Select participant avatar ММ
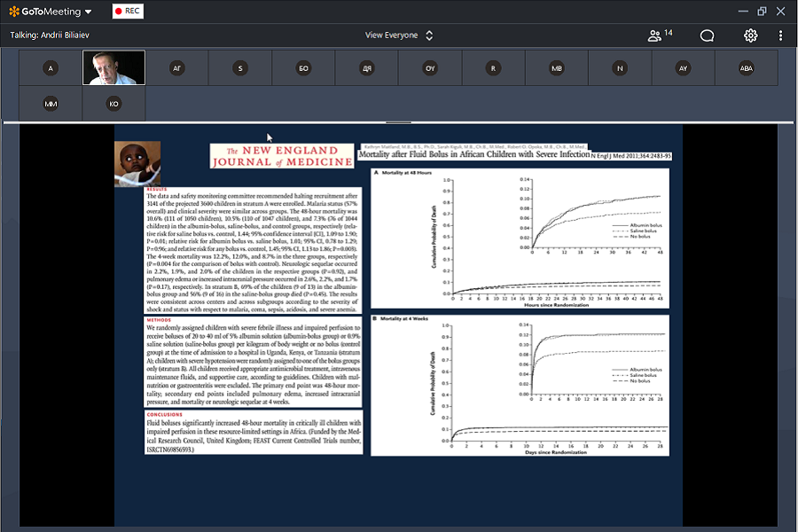 coord(51,104)
